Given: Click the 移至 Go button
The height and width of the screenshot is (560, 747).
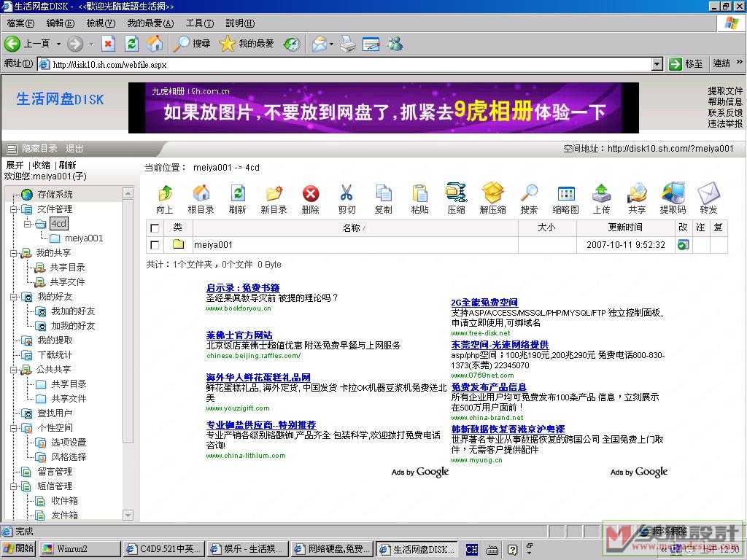Looking at the screenshot, I should coord(686,64).
